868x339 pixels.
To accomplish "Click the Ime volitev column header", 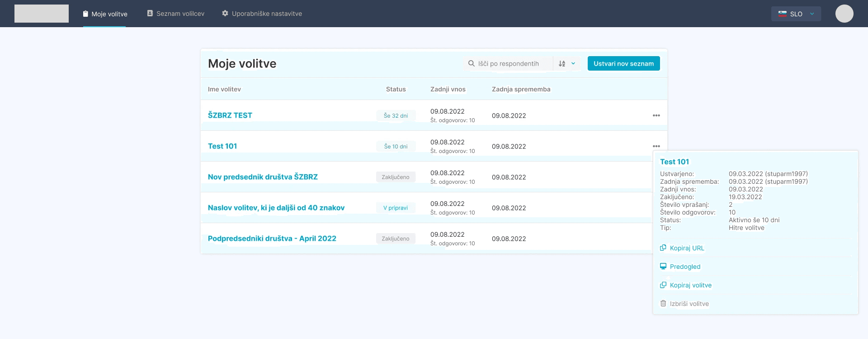I will (224, 89).
